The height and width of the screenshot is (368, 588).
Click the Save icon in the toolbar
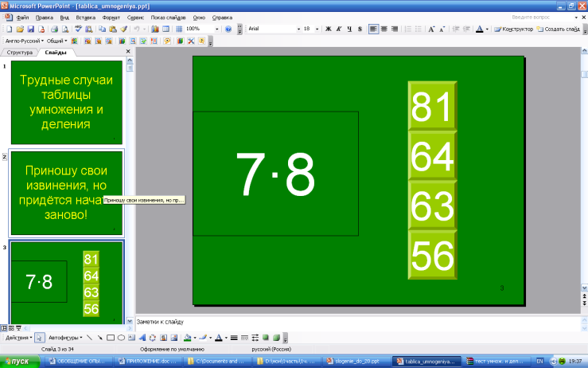(x=30, y=29)
